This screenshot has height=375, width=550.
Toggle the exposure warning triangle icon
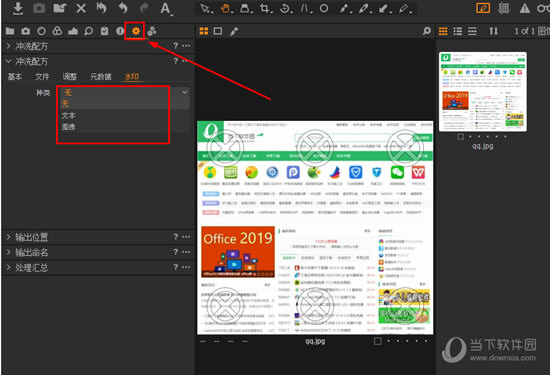[x=525, y=8]
